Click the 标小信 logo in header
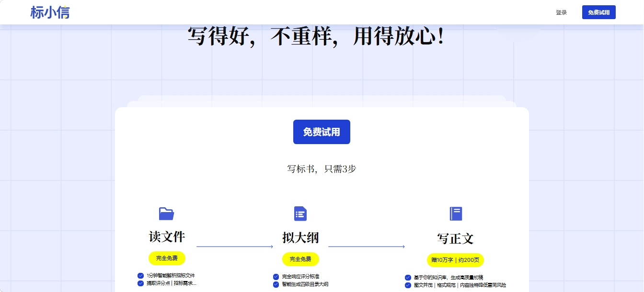The height and width of the screenshot is (292, 644). tap(50, 12)
